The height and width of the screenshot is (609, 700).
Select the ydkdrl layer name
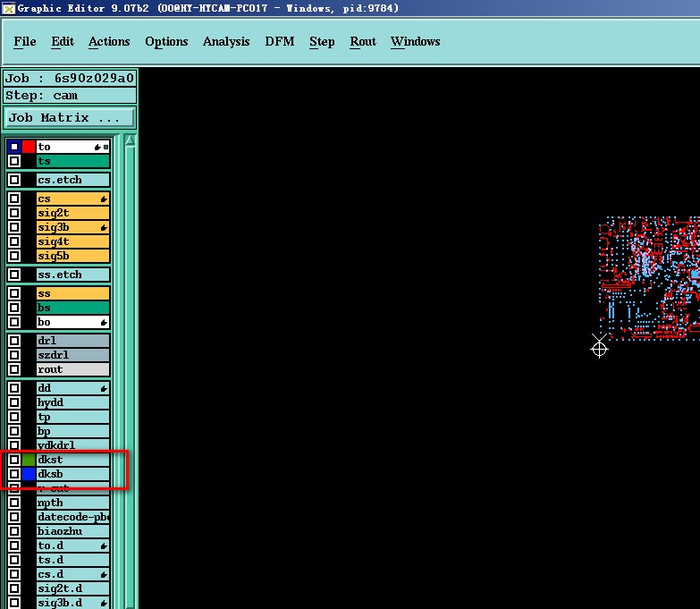click(73, 444)
